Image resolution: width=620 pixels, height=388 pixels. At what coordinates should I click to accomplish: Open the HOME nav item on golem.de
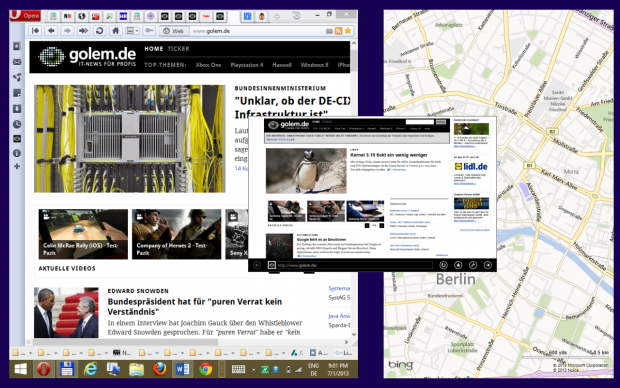154,49
